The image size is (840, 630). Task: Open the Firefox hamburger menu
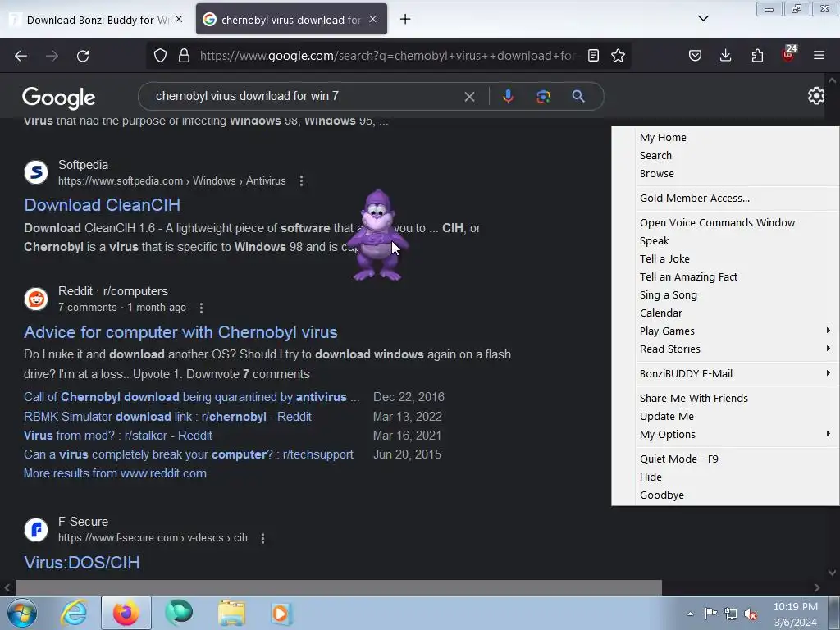[x=819, y=56]
